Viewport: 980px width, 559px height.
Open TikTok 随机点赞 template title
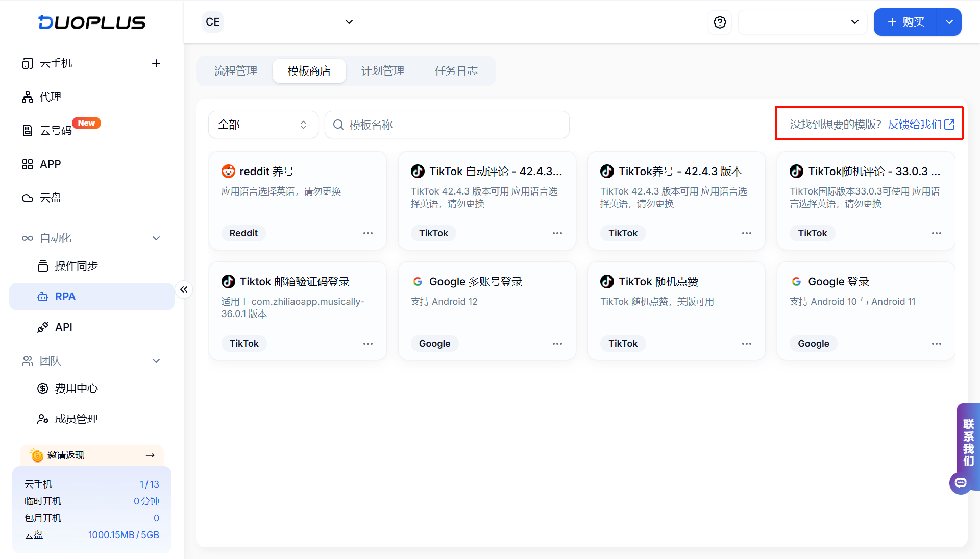tap(658, 282)
